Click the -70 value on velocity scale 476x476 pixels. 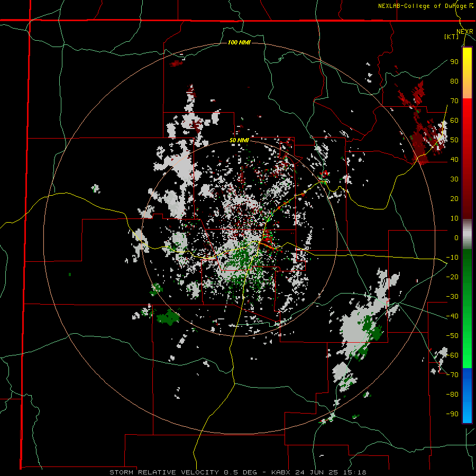point(452,374)
